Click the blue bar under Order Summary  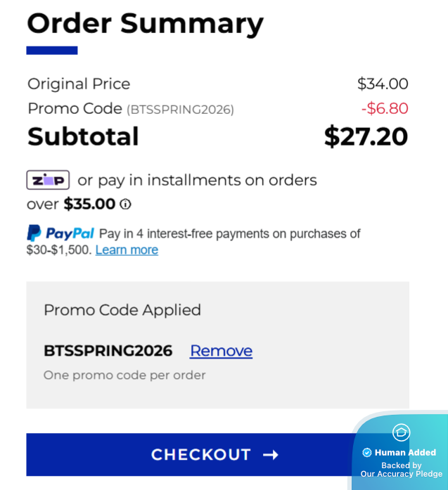pyautogui.click(x=52, y=51)
